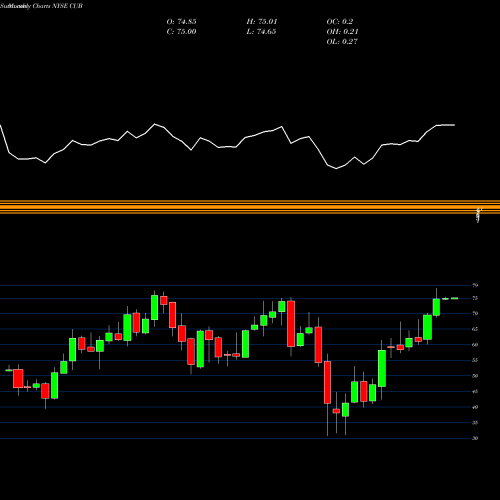The image size is (500, 500).
Task: Select the low price text 'L: 74.65'
Action: click(x=262, y=32)
